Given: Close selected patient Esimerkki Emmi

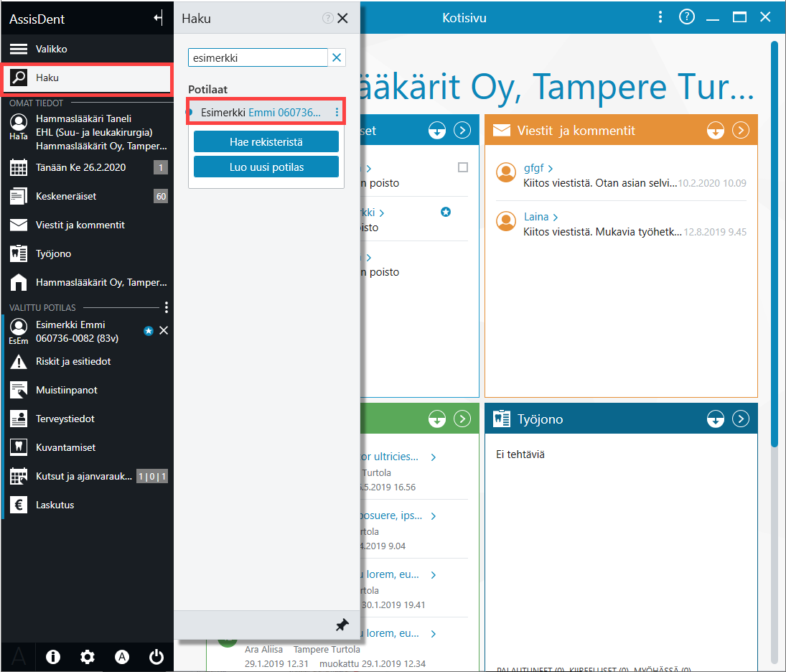Looking at the screenshot, I should coord(164,330).
